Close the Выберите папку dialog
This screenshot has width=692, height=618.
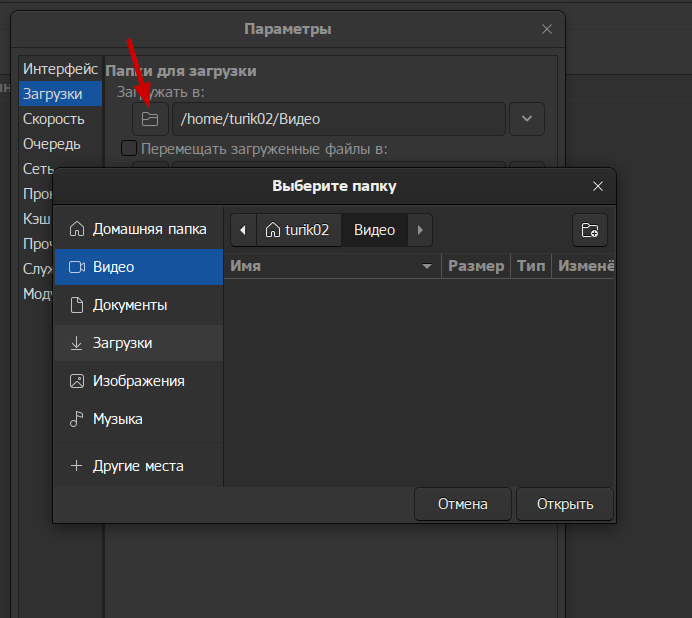click(x=598, y=186)
